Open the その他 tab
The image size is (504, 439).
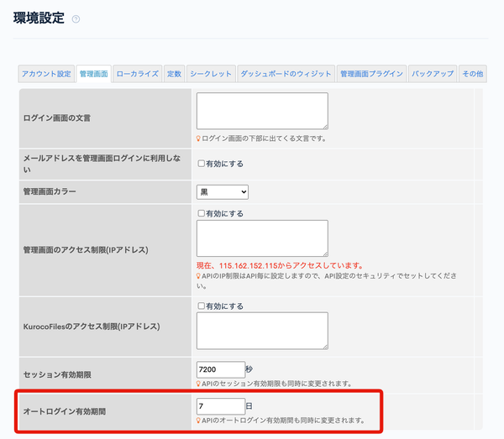click(473, 74)
